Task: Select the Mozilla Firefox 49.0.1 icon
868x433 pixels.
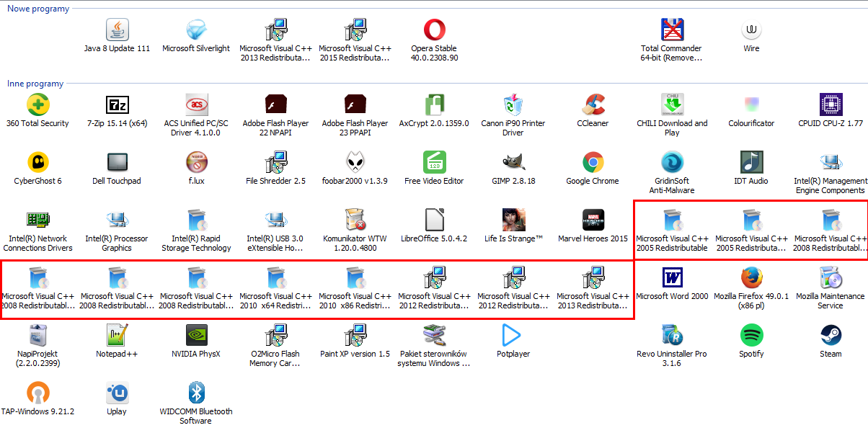Action: [751, 277]
